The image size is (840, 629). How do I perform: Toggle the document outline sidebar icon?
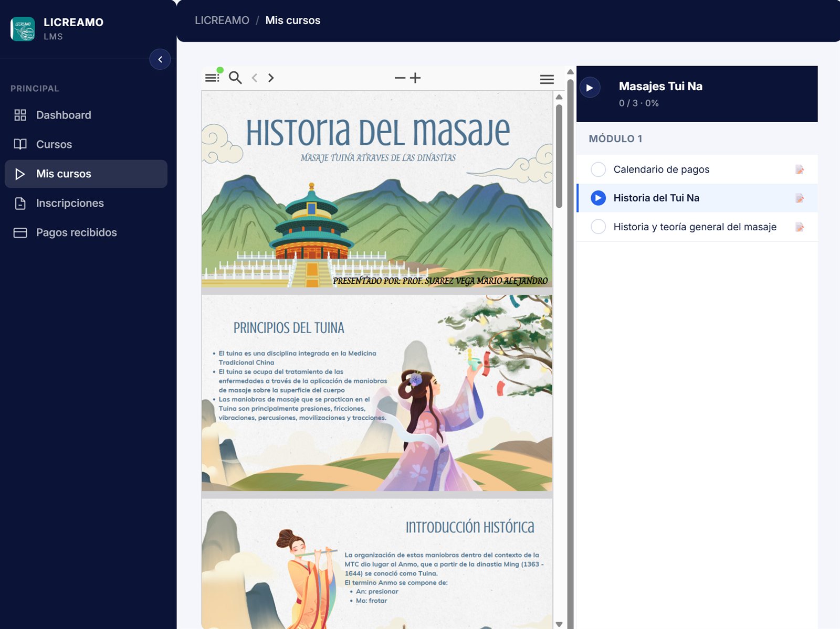point(212,78)
